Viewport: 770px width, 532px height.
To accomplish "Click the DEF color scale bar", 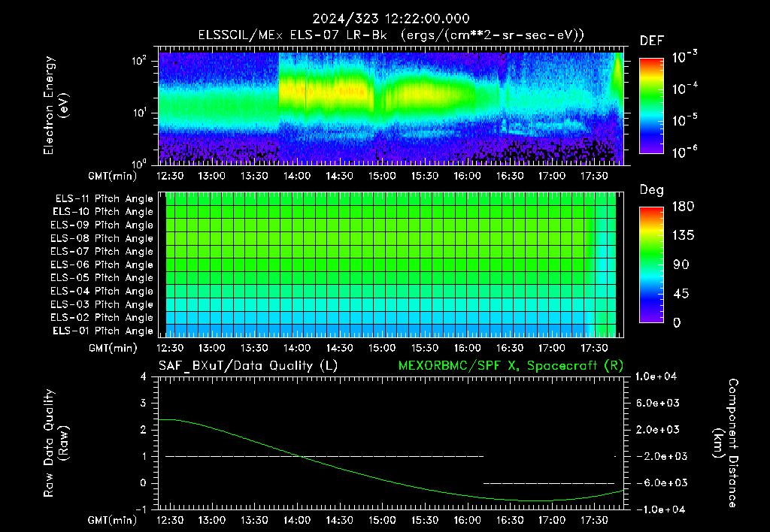I will (x=651, y=106).
